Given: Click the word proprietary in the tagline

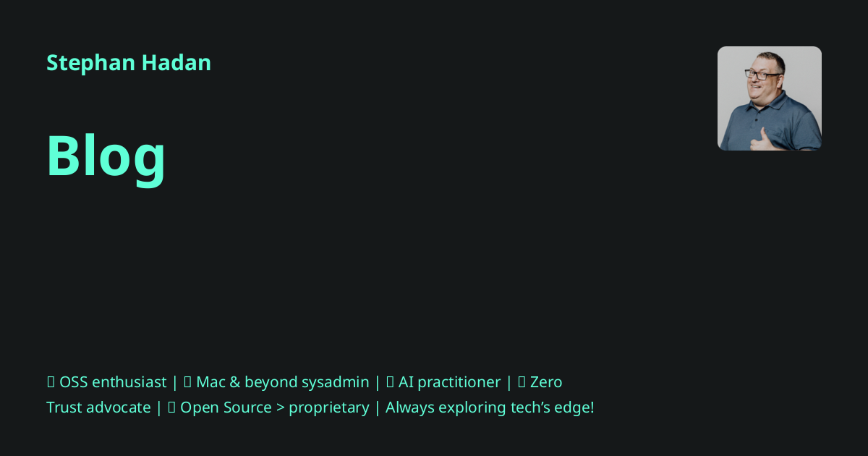Looking at the screenshot, I should tap(329, 408).
